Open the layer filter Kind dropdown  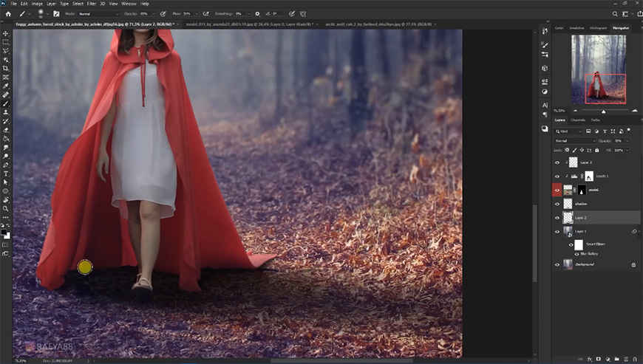[568, 131]
